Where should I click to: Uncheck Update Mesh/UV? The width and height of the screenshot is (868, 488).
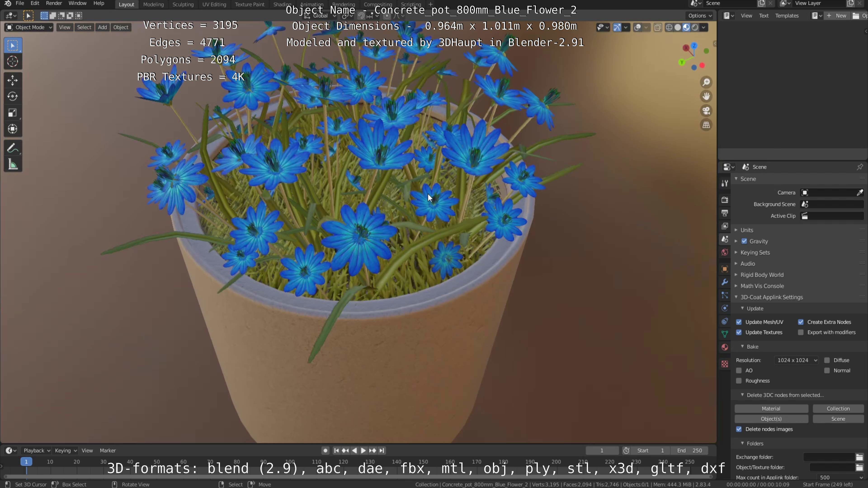click(x=739, y=322)
